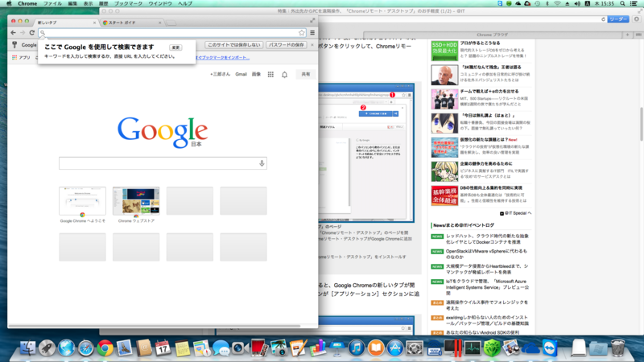The image size is (644, 362).
Task: Open the ウインドウ menu
Action: 160,3
